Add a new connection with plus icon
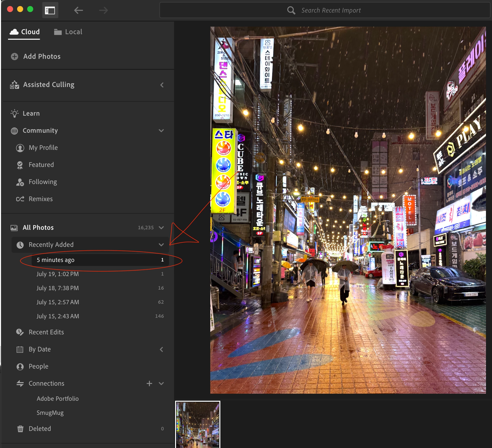This screenshot has width=492, height=448. tap(149, 383)
